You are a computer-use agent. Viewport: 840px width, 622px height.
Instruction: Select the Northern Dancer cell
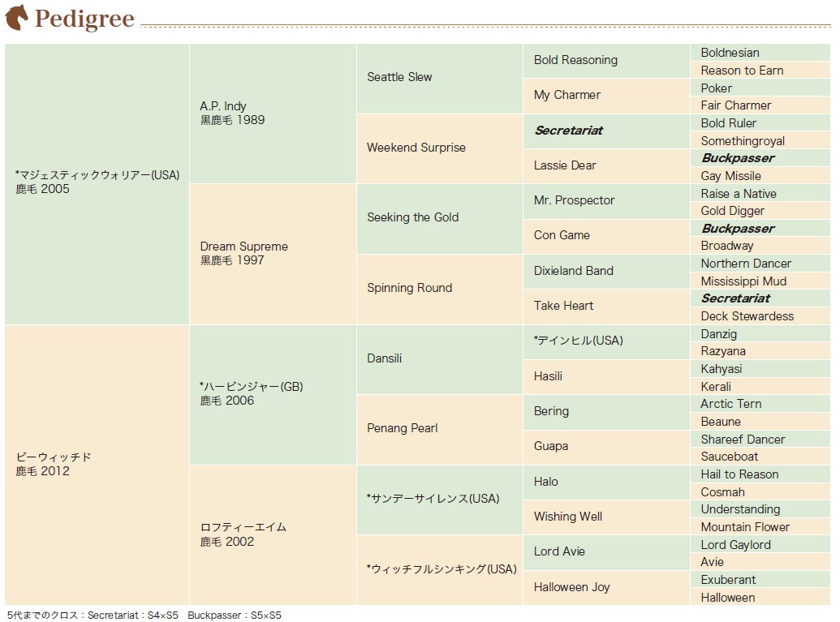(760, 264)
